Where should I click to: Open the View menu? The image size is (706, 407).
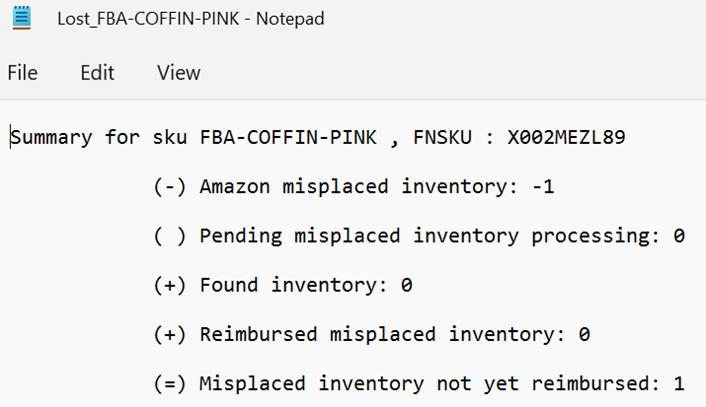tap(179, 72)
